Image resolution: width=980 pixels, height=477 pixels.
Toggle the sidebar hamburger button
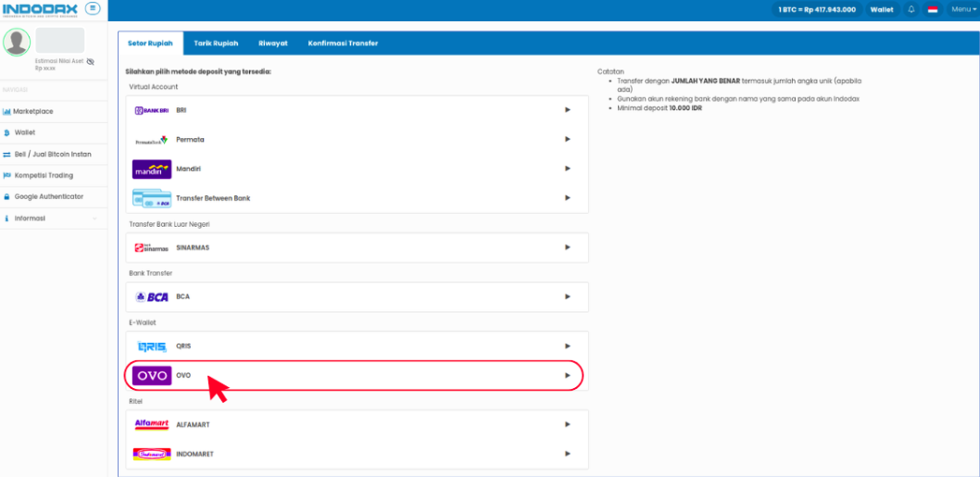(93, 8)
